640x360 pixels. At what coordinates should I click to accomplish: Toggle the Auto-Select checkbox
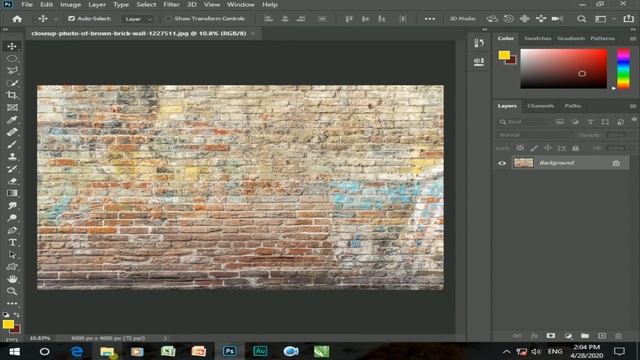click(x=71, y=19)
